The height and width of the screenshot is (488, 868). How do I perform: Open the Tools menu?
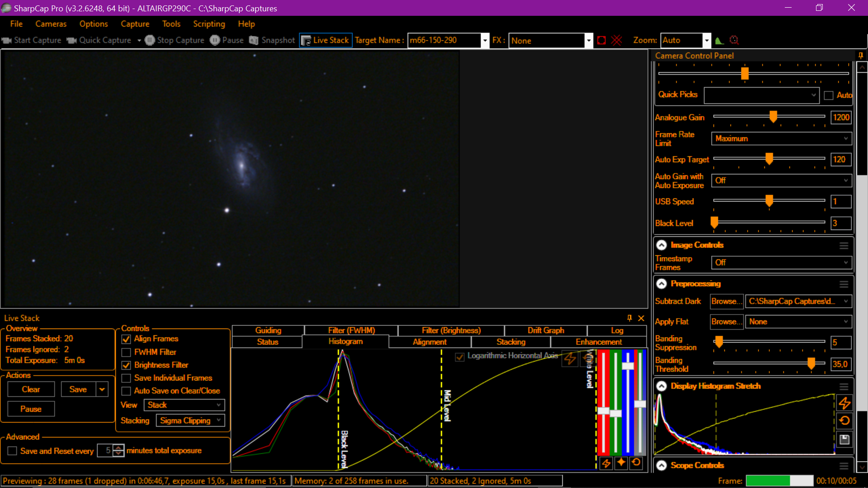pos(171,24)
